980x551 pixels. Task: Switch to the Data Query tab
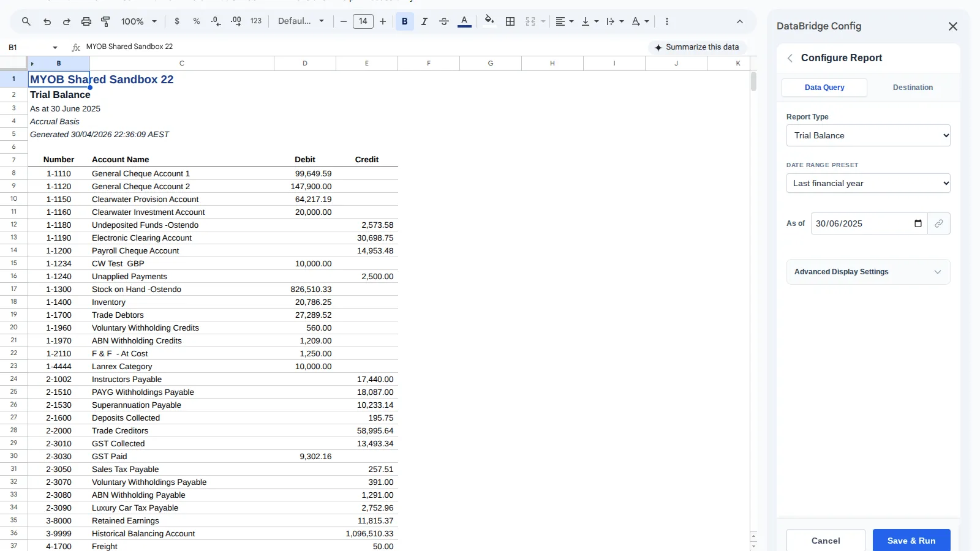tap(824, 88)
